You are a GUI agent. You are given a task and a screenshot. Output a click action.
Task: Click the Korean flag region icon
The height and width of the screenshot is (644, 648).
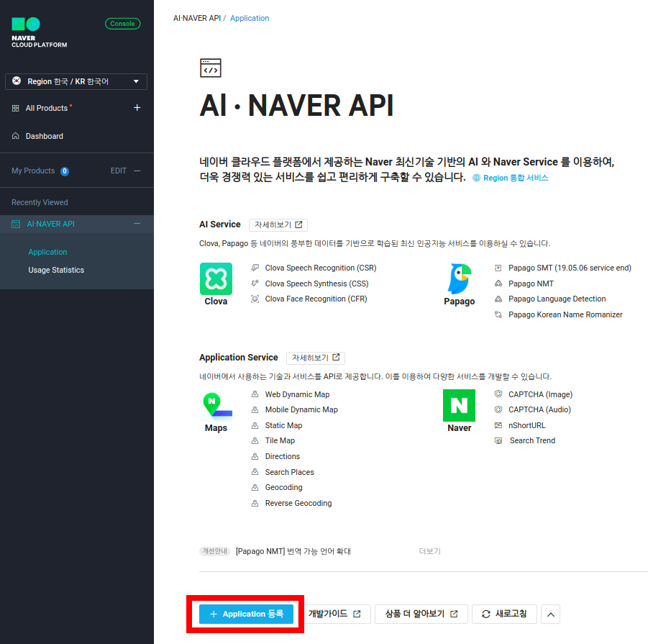(x=17, y=81)
